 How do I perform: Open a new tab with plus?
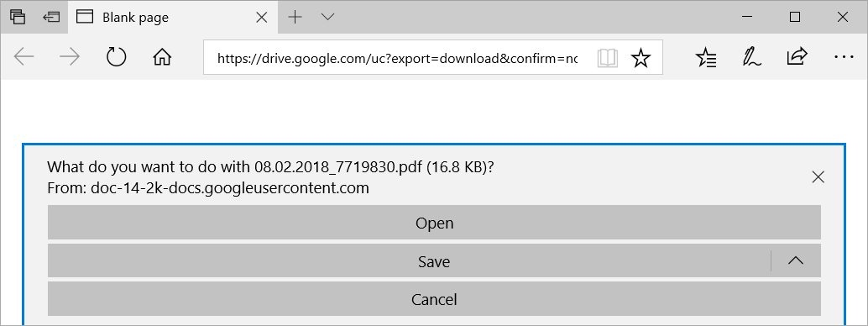click(x=295, y=17)
